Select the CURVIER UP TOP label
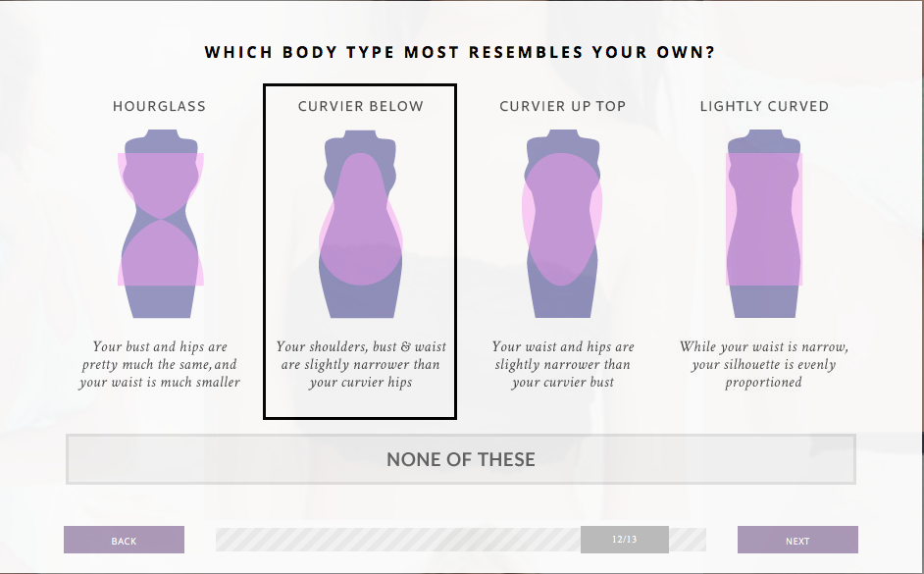The image size is (924, 574). click(562, 106)
